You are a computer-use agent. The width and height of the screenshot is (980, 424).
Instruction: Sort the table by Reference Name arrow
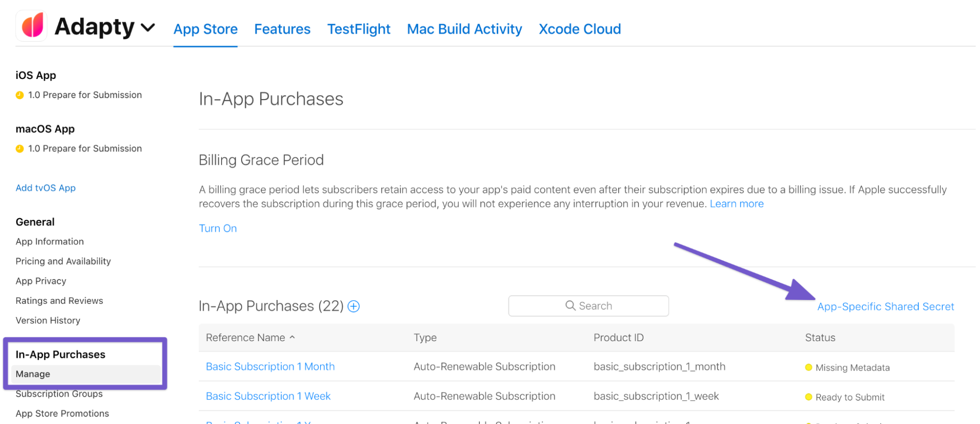(292, 337)
